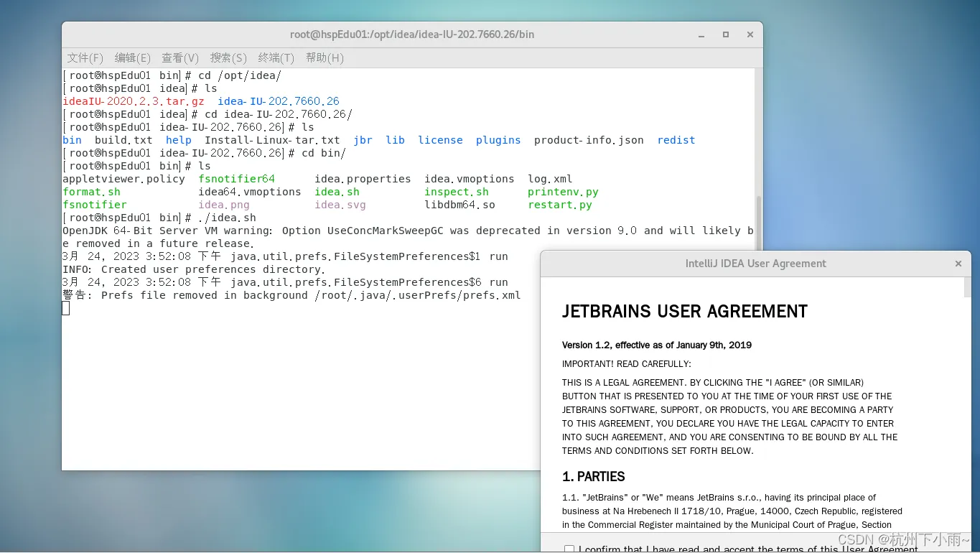Viewport: 980px width, 553px height.
Task: Click idea.svg file name
Action: click(x=340, y=205)
